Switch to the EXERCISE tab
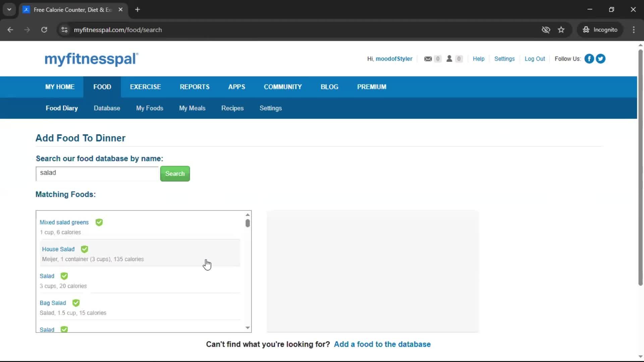644x362 pixels. tap(145, 87)
